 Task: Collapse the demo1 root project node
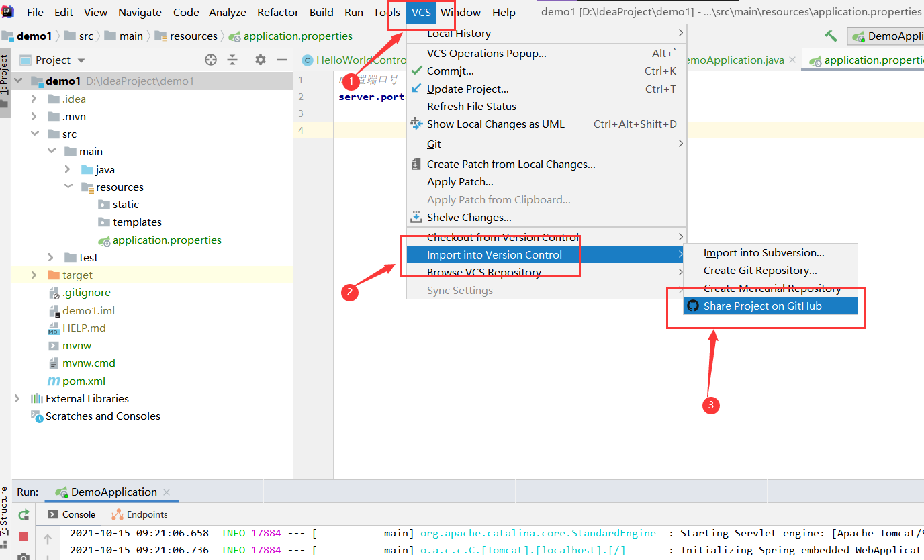click(x=18, y=81)
